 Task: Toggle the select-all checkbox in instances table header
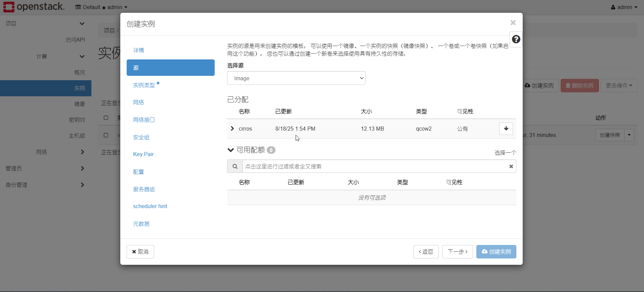tap(106, 118)
